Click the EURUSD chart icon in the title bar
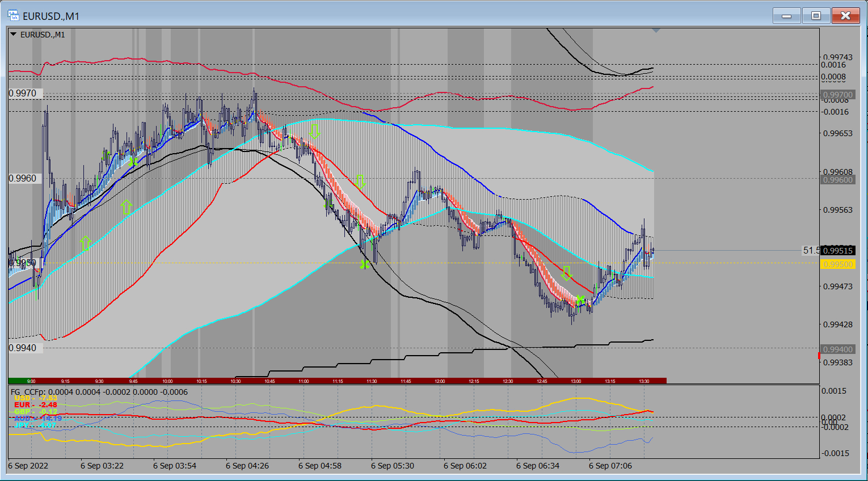The width and height of the screenshot is (868, 481). pyautogui.click(x=14, y=16)
